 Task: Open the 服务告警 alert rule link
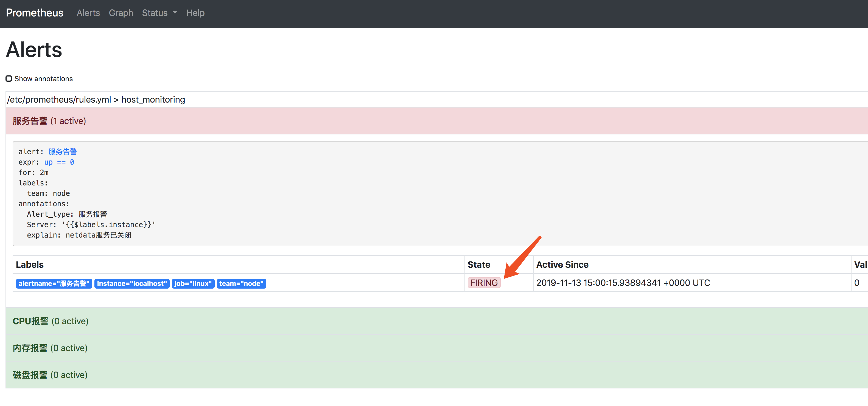click(x=62, y=151)
